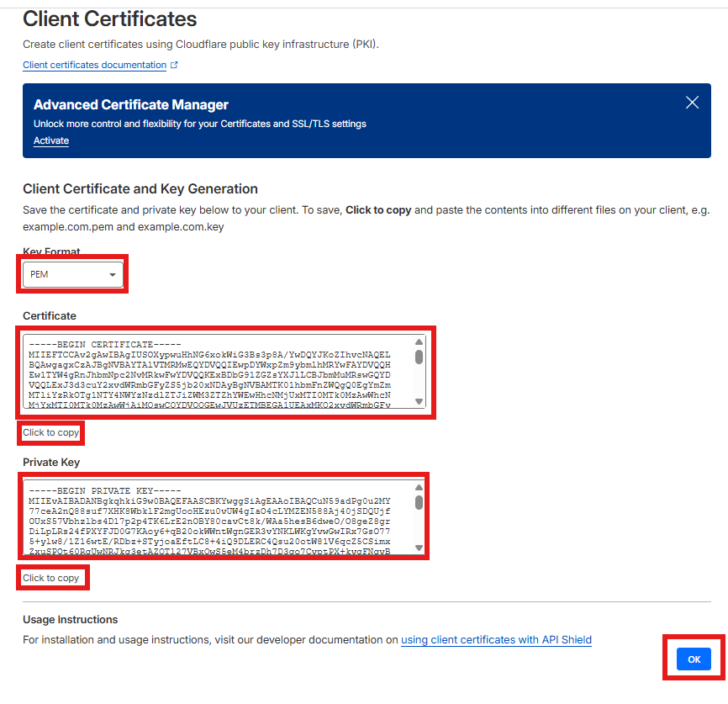Screen dimensions: 728x704
Task: Click inside the Certificate text area
Action: (x=219, y=370)
